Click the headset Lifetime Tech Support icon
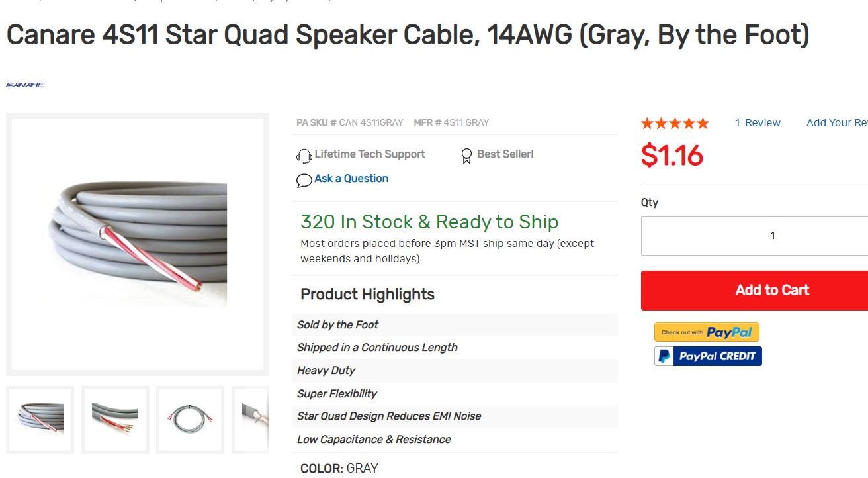Viewport: 868px width, 478px height. tap(304, 156)
